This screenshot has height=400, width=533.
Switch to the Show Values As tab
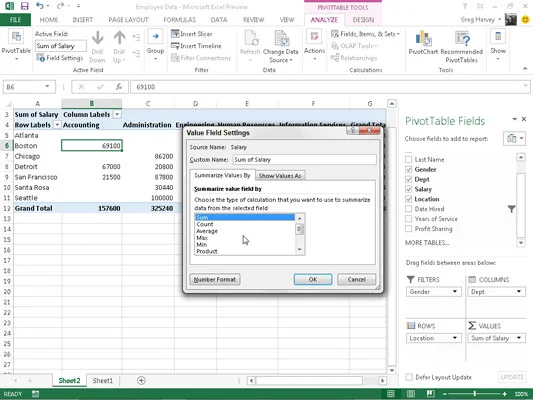(280, 176)
